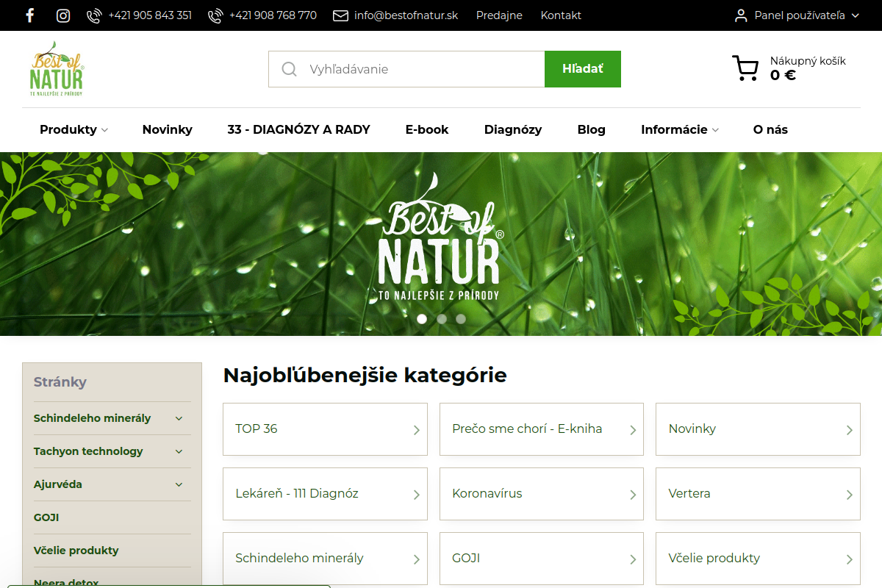Click the phone icon beside +421 905 843 351
The width and height of the screenshot is (882, 588).
tap(94, 15)
